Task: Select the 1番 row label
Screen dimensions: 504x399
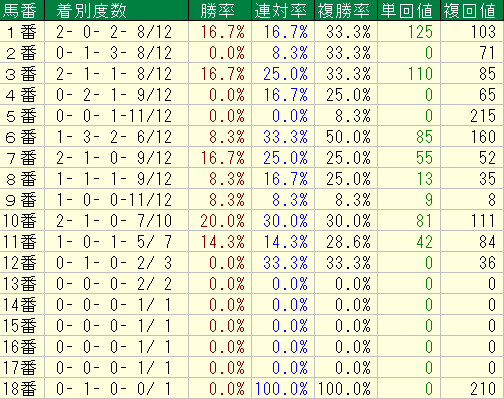Action: pyautogui.click(x=22, y=32)
